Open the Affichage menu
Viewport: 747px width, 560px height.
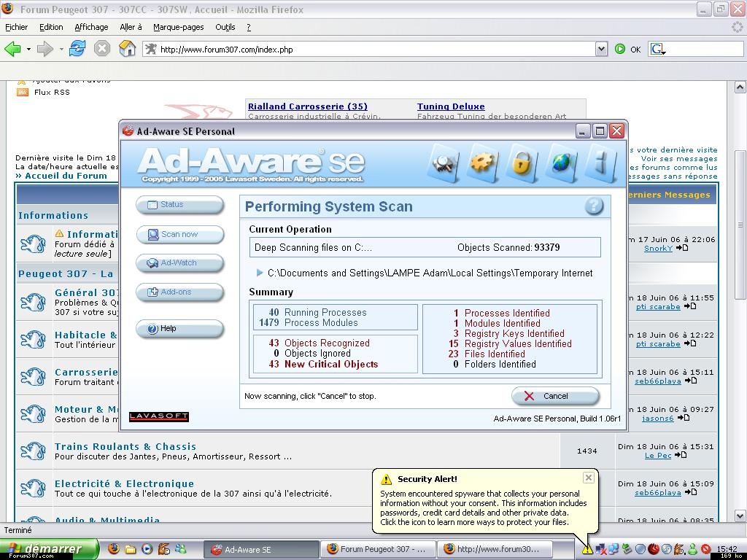pos(91,27)
